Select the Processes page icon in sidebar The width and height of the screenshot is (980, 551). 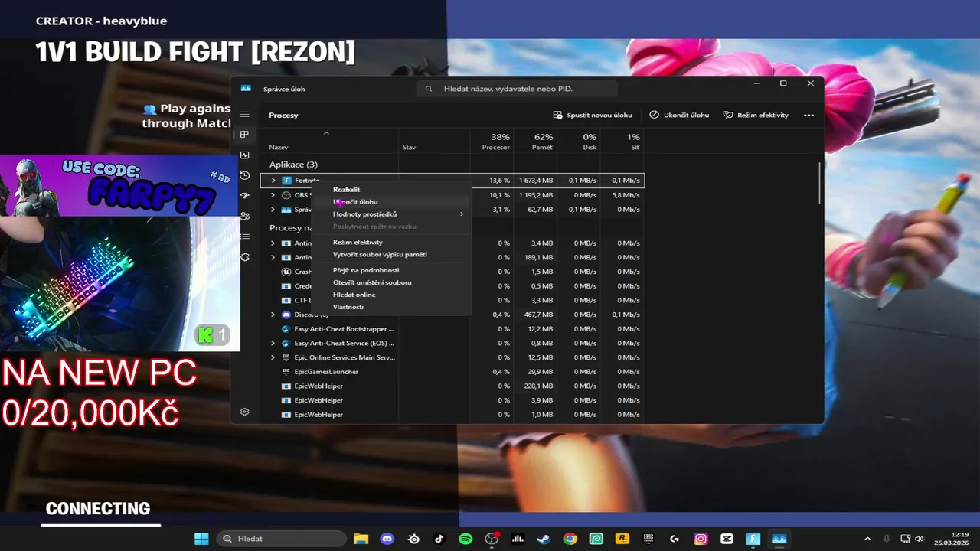click(x=244, y=135)
